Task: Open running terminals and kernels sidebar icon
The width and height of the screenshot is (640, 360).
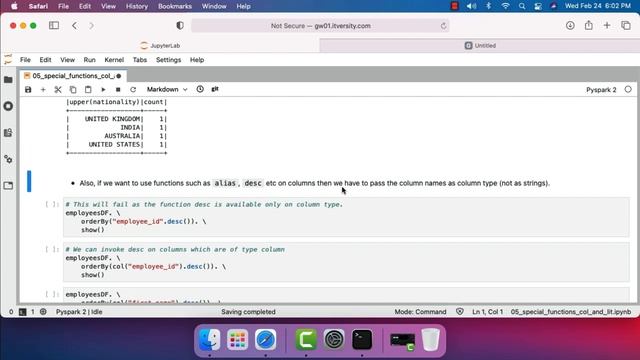Action: click(8, 106)
